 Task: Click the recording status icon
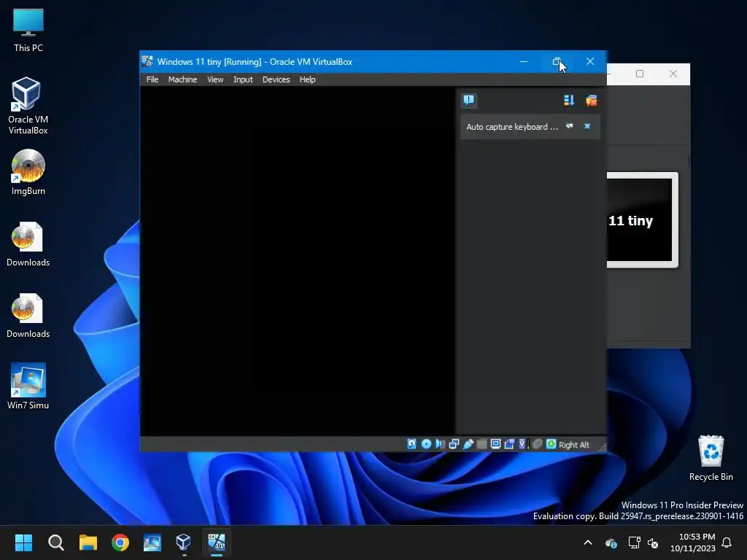coord(509,444)
